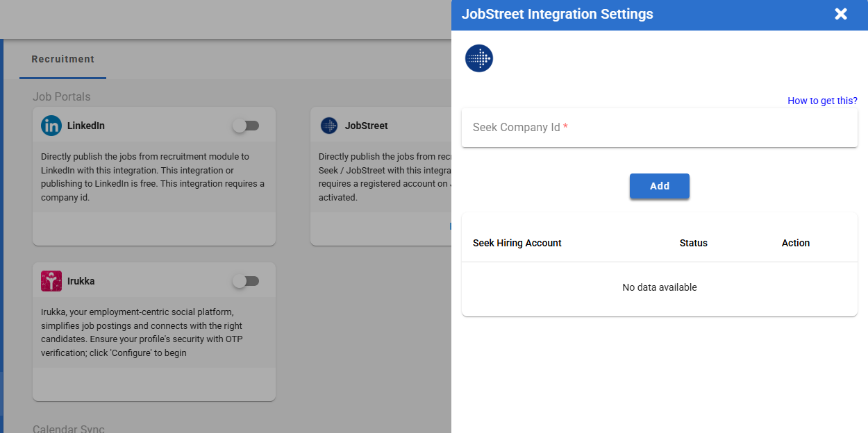Select the JobStreet card title

pyautogui.click(x=366, y=126)
